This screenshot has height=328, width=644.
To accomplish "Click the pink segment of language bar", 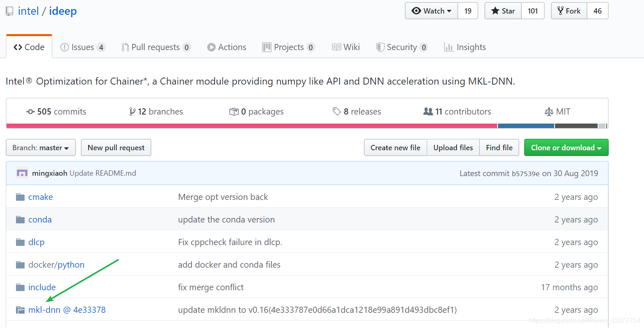I will [x=252, y=126].
